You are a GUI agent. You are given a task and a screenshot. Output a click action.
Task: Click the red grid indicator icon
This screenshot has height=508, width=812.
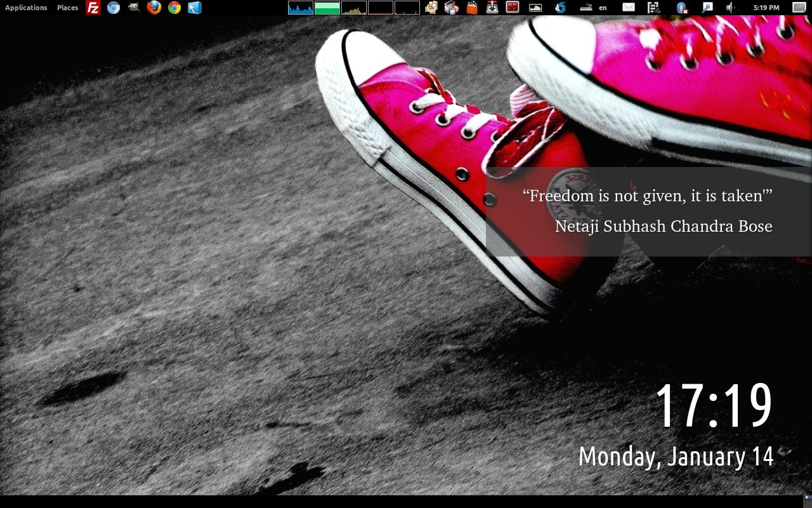coord(513,8)
